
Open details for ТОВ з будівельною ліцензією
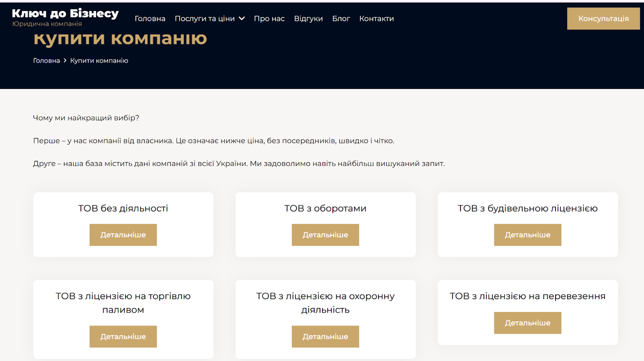click(527, 235)
